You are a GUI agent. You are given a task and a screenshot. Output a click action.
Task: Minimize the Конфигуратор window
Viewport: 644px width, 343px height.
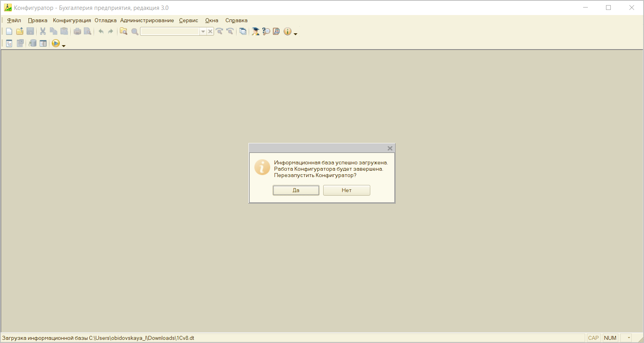coord(585,8)
